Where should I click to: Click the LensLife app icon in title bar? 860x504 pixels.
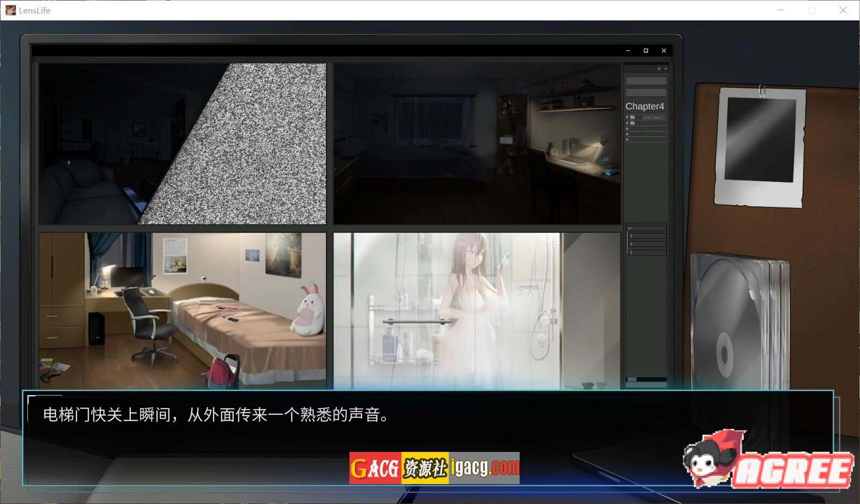[10, 10]
